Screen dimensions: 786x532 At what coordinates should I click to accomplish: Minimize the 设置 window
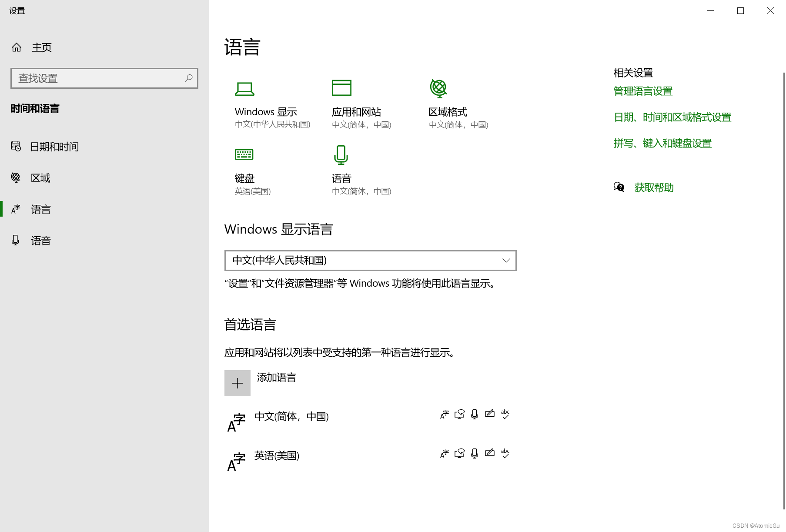[711, 10]
